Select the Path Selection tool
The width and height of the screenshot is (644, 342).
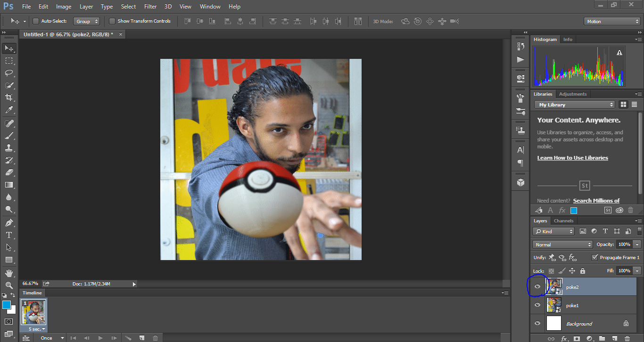point(9,247)
